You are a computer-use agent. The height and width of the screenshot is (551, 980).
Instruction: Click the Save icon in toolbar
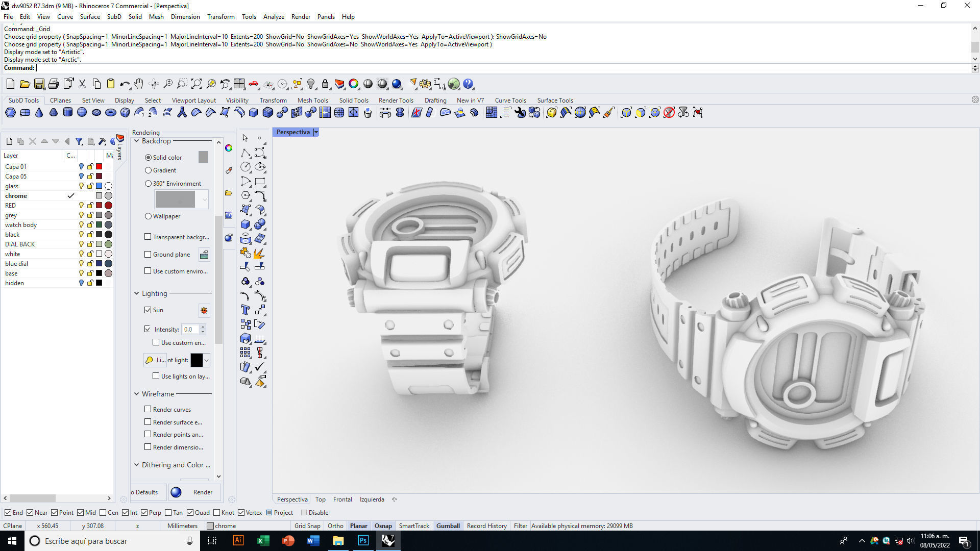pos(39,84)
